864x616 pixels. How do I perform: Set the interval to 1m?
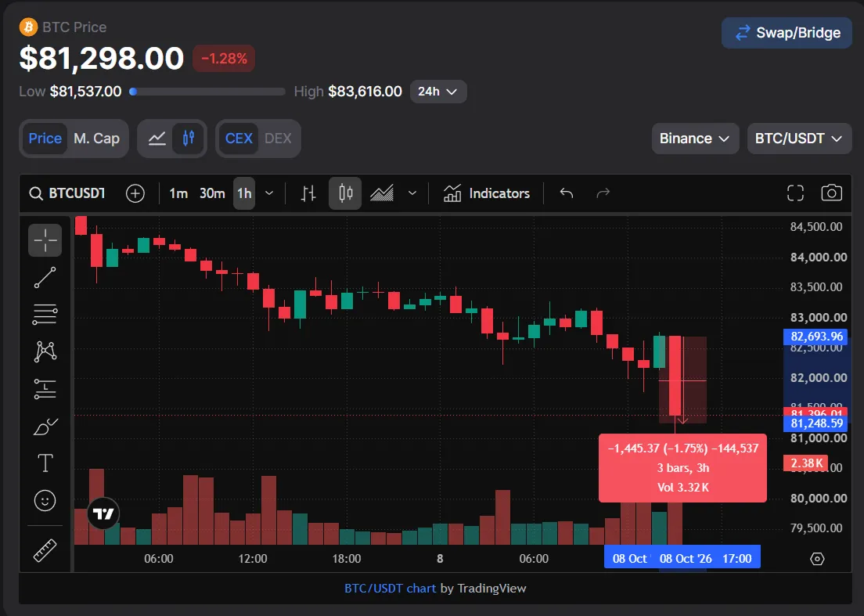(178, 193)
